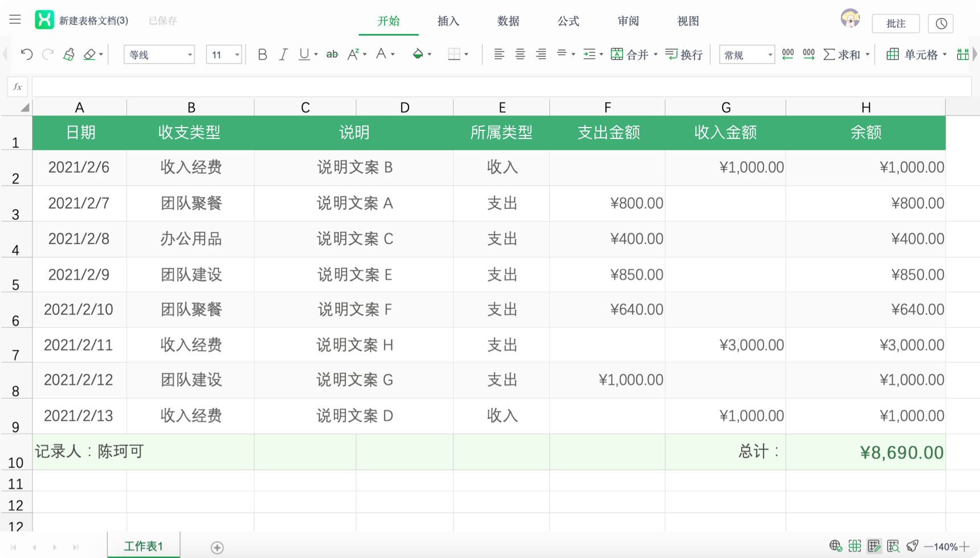
Task: Open the hamburger main menu
Action: point(15,20)
